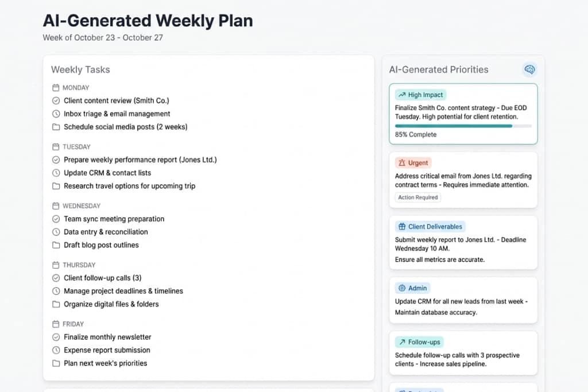
Task: Toggle completion on Finalize monthly newsletter
Action: point(56,337)
